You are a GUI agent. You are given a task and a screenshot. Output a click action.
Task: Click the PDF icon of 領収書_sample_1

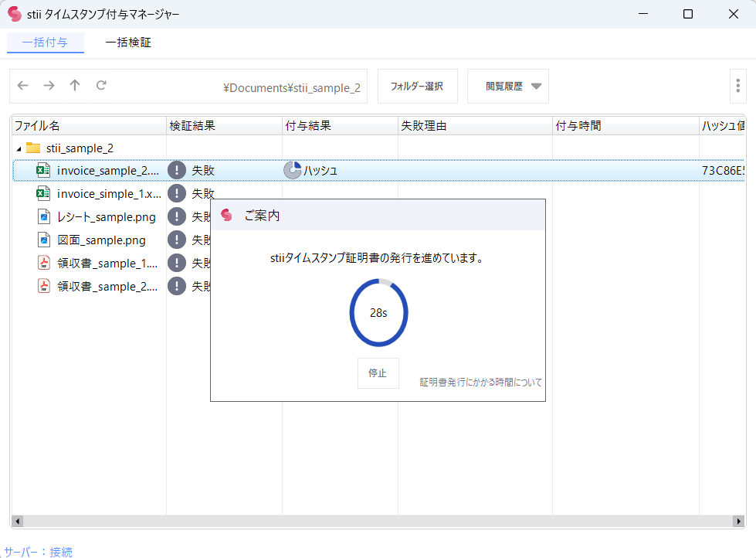point(44,263)
